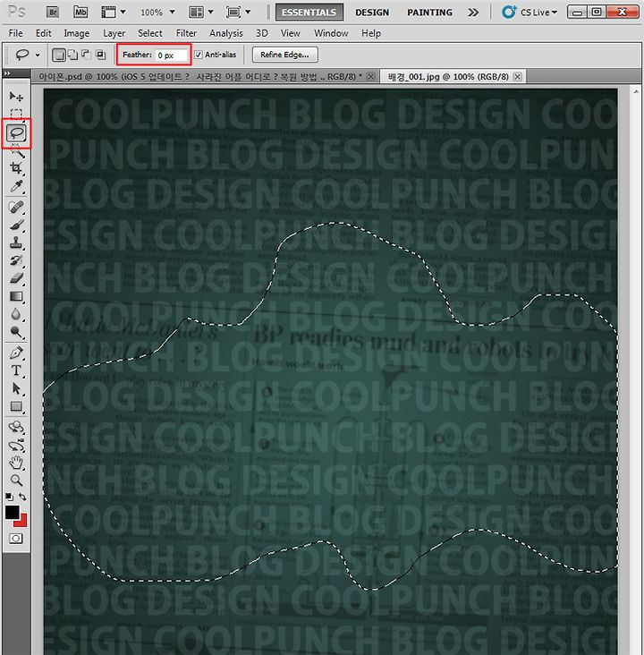Select the Gradient tool
644x655 pixels.
pos(16,296)
